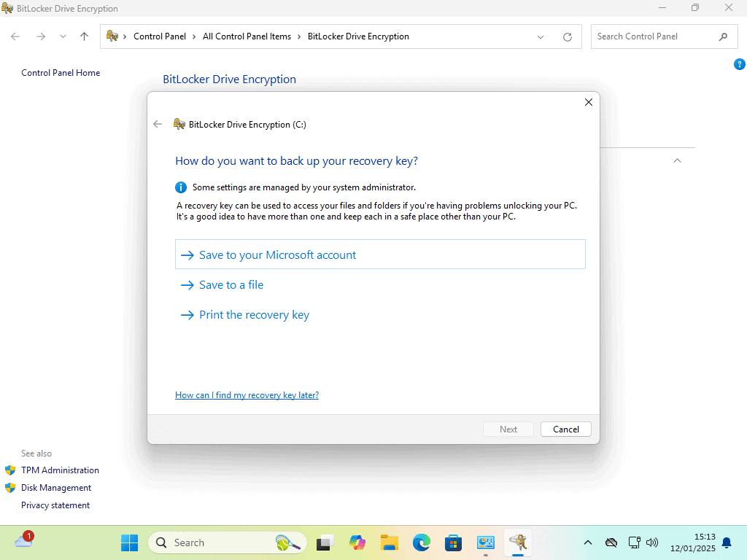Open Microsoft Store from the taskbar
Image resolution: width=747 pixels, height=560 pixels.
(453, 542)
